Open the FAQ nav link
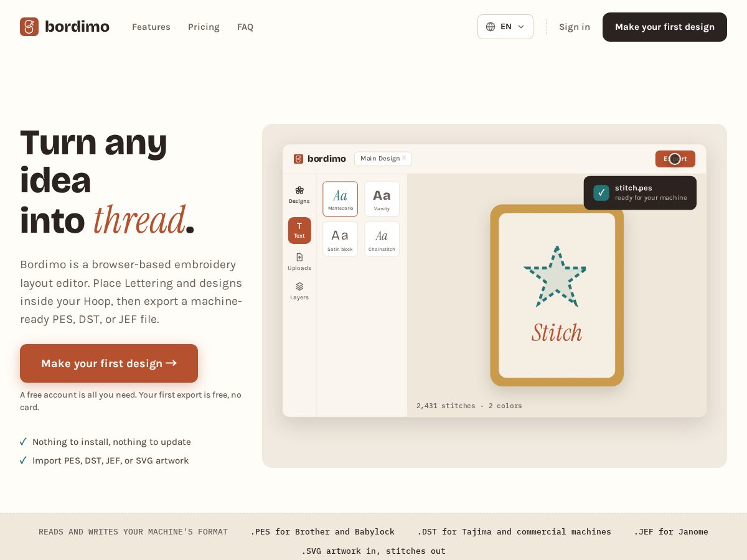 [245, 27]
